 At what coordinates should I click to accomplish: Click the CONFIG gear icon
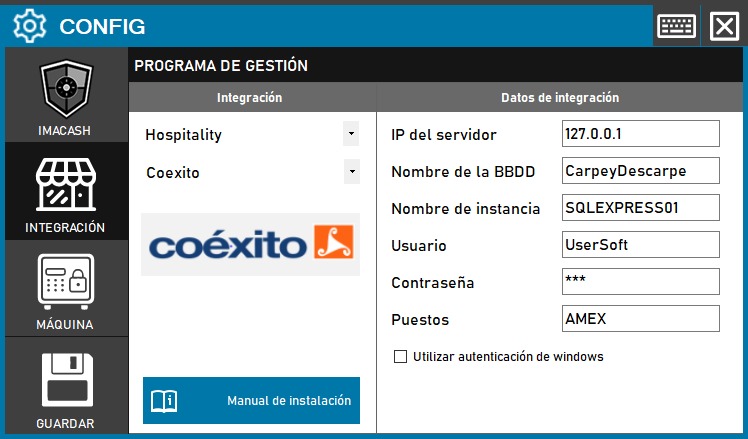click(x=30, y=26)
